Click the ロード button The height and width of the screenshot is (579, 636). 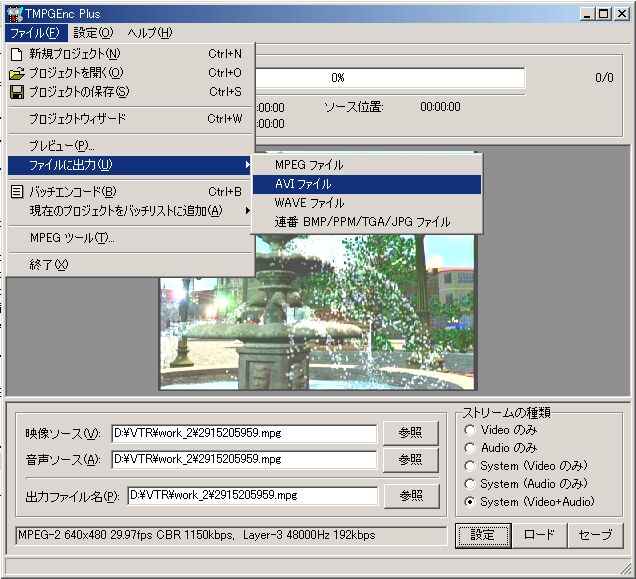(539, 535)
